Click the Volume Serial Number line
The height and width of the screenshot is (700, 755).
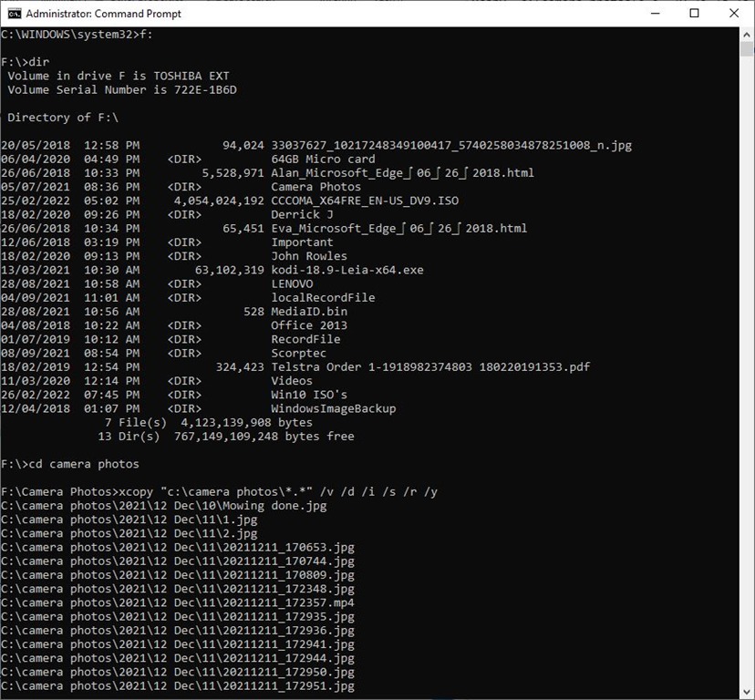pos(122,89)
